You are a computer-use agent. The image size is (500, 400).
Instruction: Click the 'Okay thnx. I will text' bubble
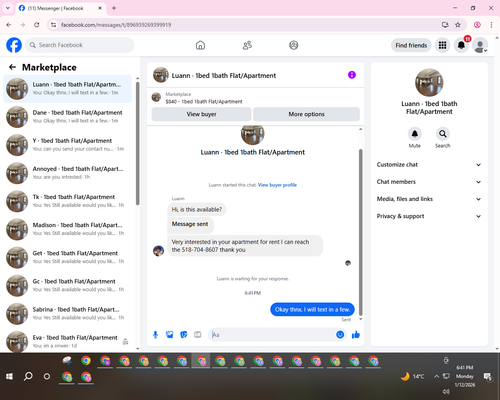[312, 309]
